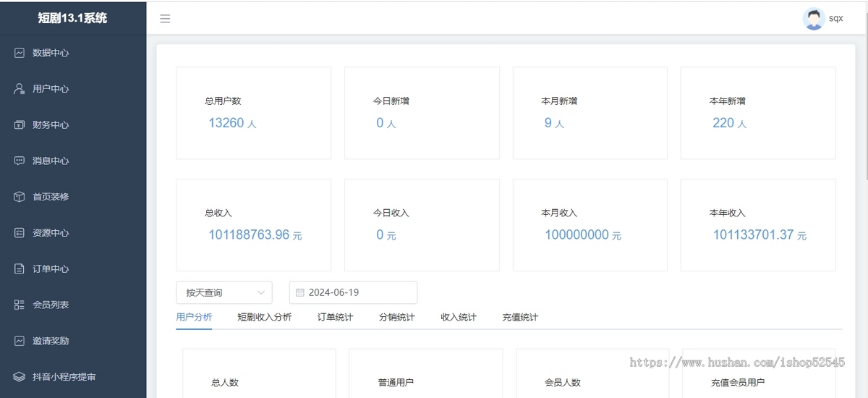Click the 本年新增 value 220
Screen dimensions: 868x398
pos(723,123)
